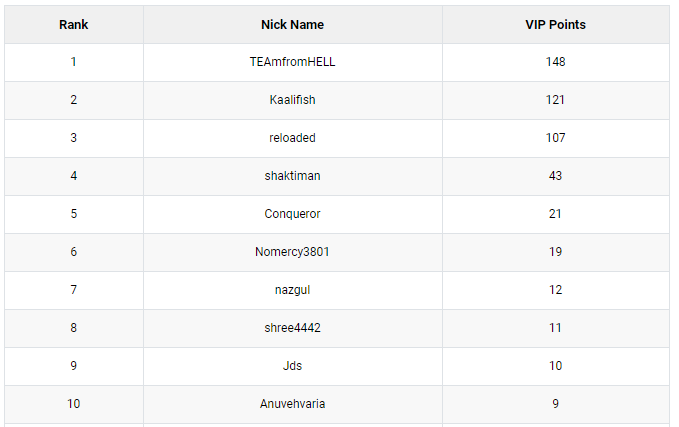Image resolution: width=679 pixels, height=427 pixels.
Task: Click the 121 VIP points value
Action: pyautogui.click(x=556, y=100)
